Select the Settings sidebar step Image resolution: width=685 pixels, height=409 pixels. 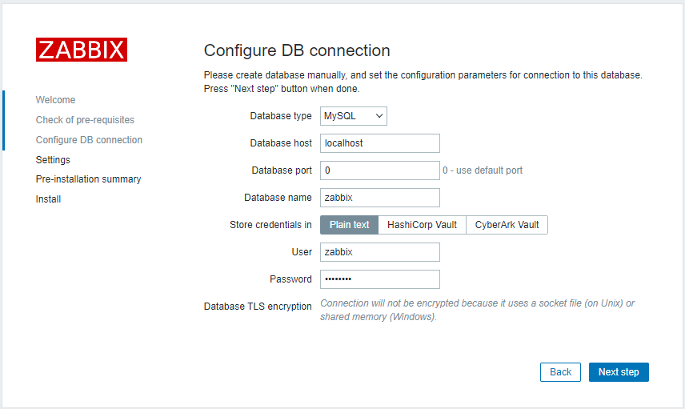53,159
